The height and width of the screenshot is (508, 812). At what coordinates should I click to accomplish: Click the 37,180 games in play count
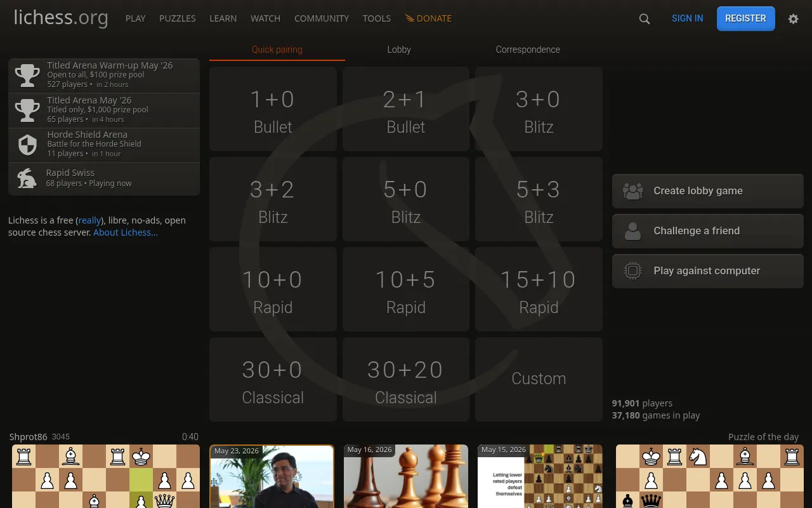click(x=656, y=415)
